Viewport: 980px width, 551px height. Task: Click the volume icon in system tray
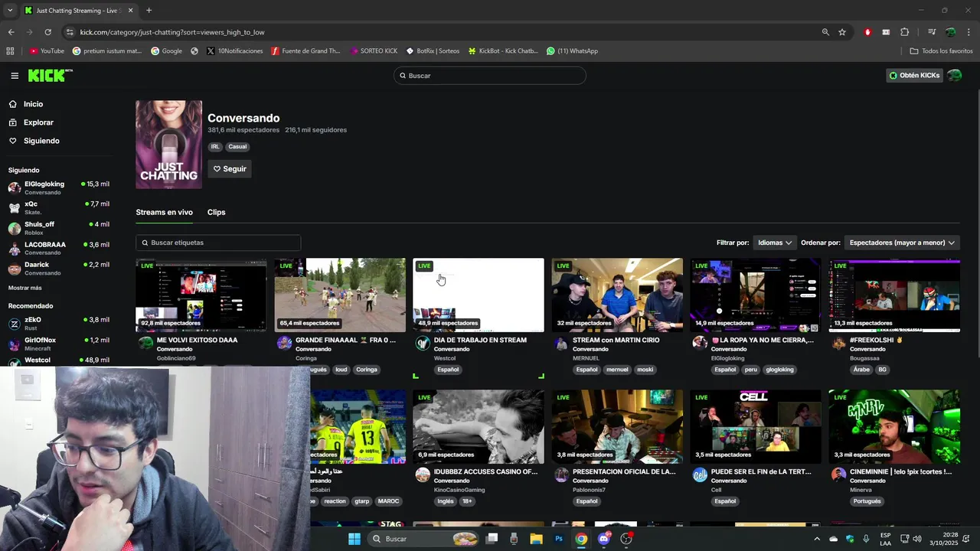tap(917, 539)
